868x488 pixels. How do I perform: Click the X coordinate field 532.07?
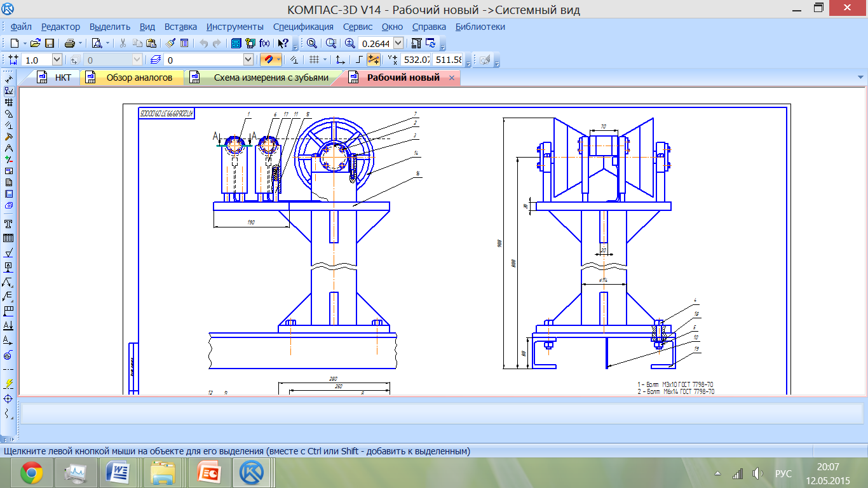tap(416, 60)
